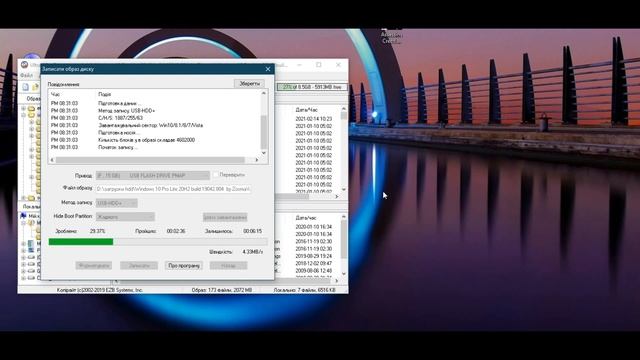Expand the bottom drive node in local tree

[x=23, y=278]
